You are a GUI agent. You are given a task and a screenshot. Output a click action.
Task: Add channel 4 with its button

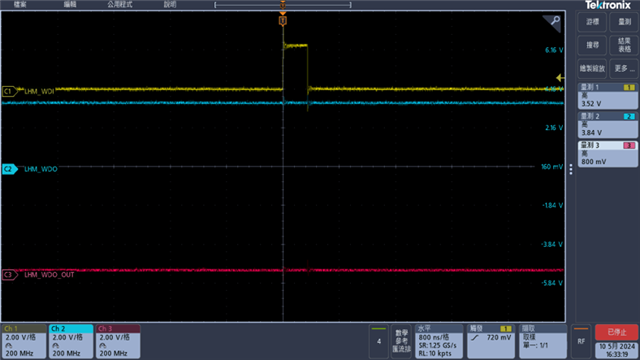point(379,341)
